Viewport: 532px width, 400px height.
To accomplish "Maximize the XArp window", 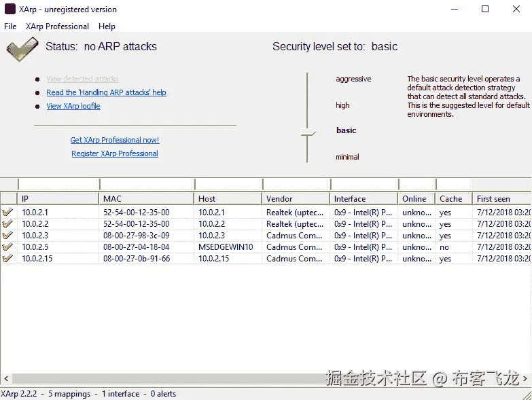I will [x=485, y=9].
